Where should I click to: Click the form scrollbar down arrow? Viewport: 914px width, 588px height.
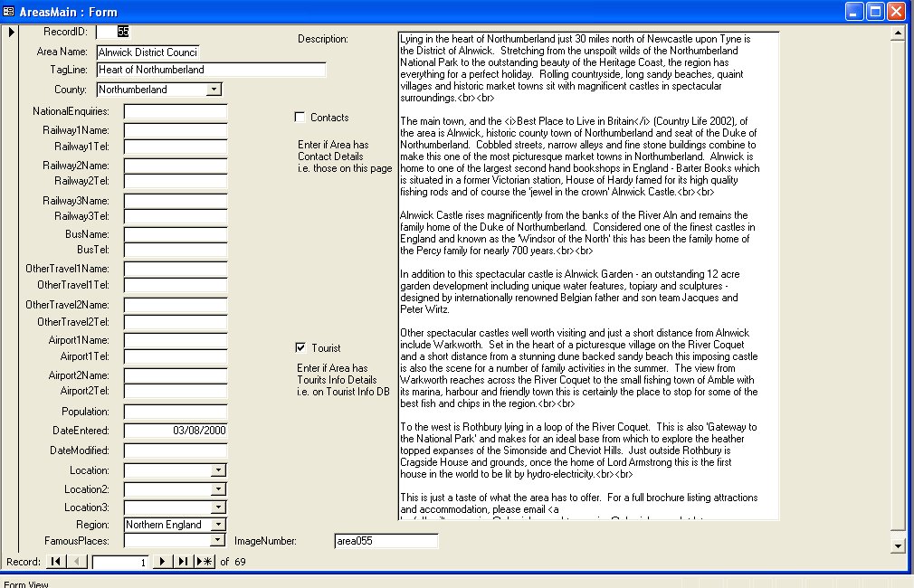(x=898, y=546)
